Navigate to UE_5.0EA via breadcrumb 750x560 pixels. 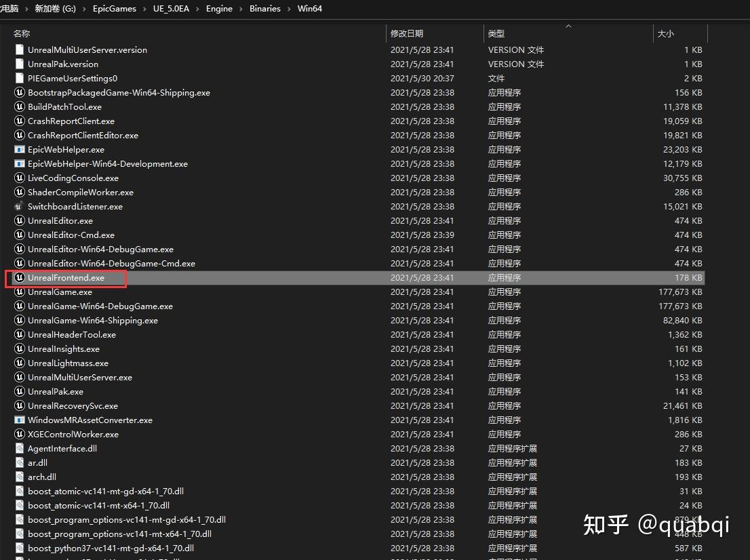click(x=170, y=9)
